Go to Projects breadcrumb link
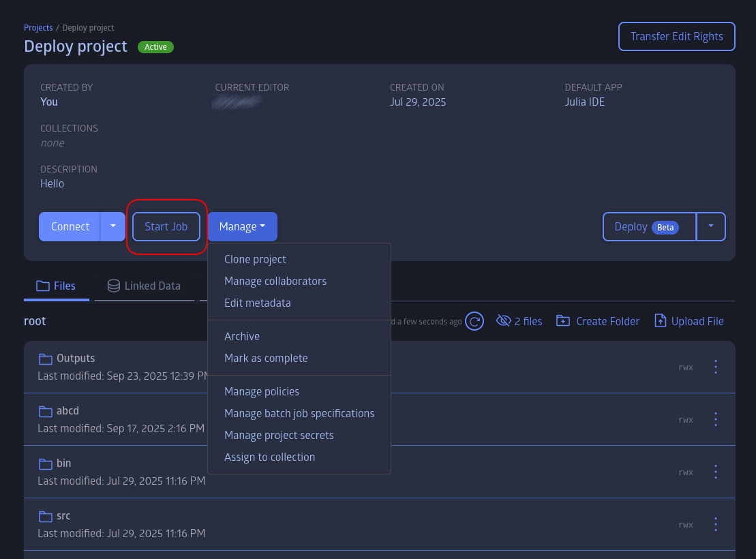Image resolution: width=756 pixels, height=559 pixels. (x=38, y=28)
